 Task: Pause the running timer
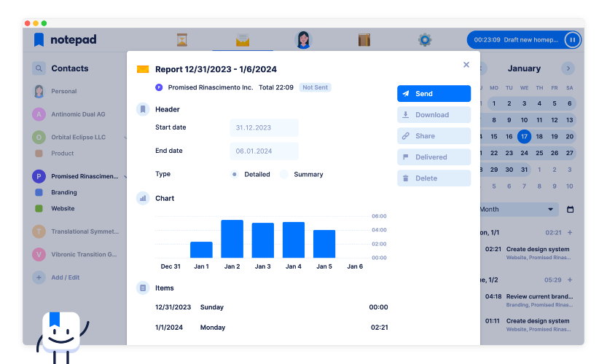572,40
